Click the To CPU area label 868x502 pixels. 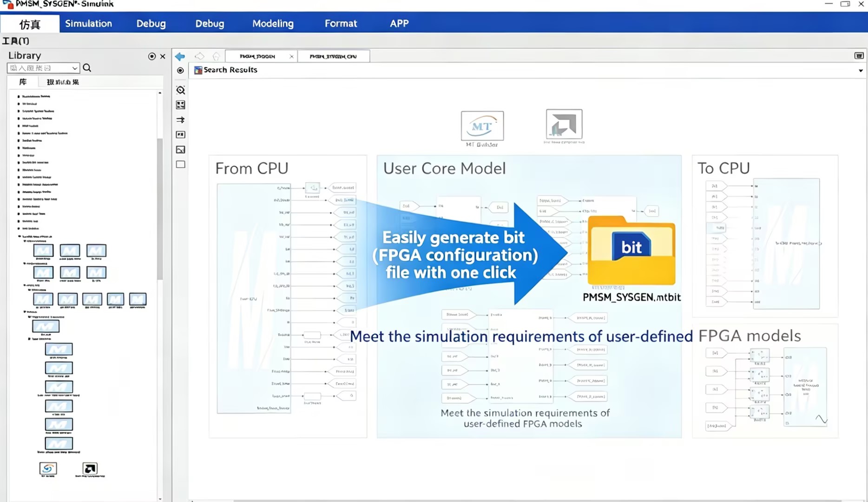click(723, 168)
